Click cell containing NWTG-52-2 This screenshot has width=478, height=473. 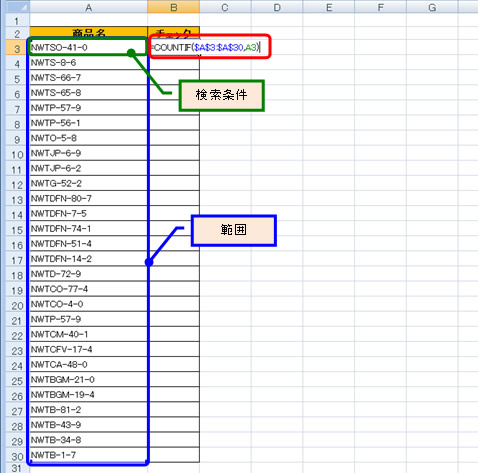88,183
